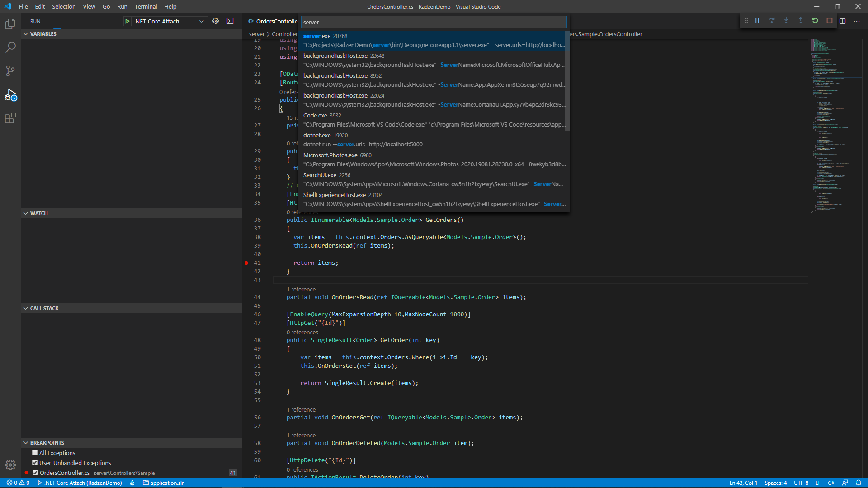This screenshot has height=488, width=868.
Task: Collapse the Variables section
Action: tap(131, 34)
